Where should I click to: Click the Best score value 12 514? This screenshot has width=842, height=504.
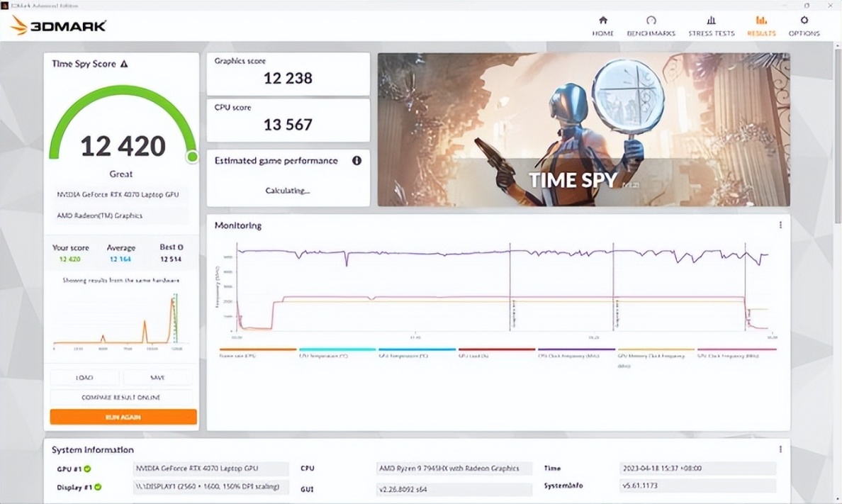(171, 259)
